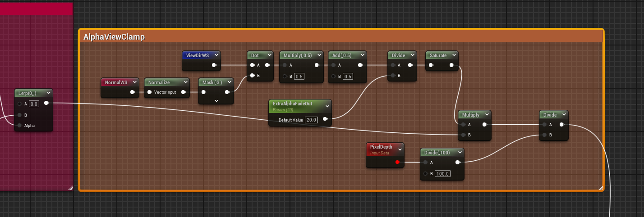Click the Lerp node Alpha input pin

(x=20, y=126)
